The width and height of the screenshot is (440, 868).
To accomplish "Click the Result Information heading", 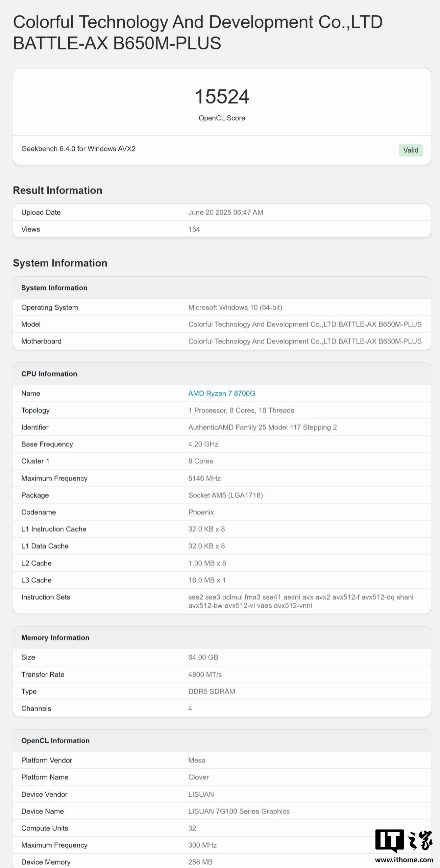I will point(57,190).
